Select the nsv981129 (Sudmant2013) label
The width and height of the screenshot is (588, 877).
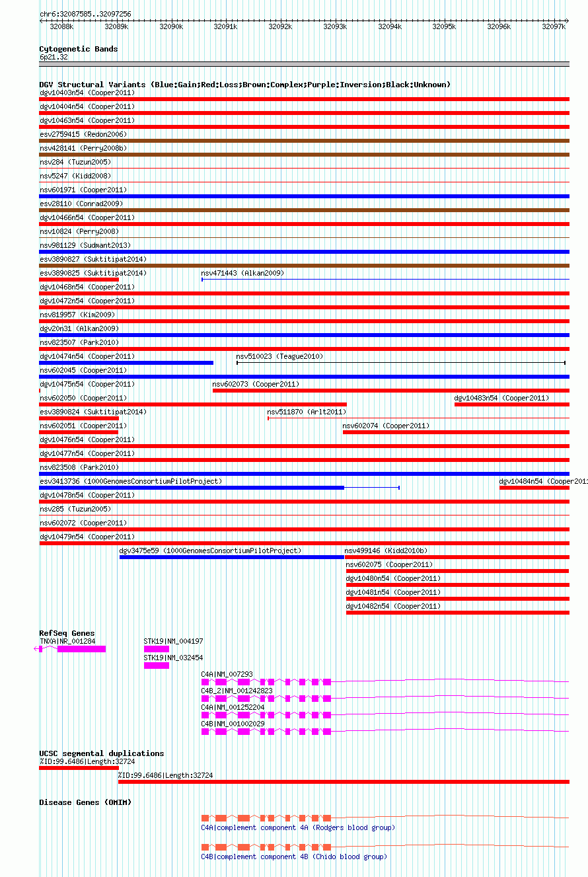click(85, 245)
